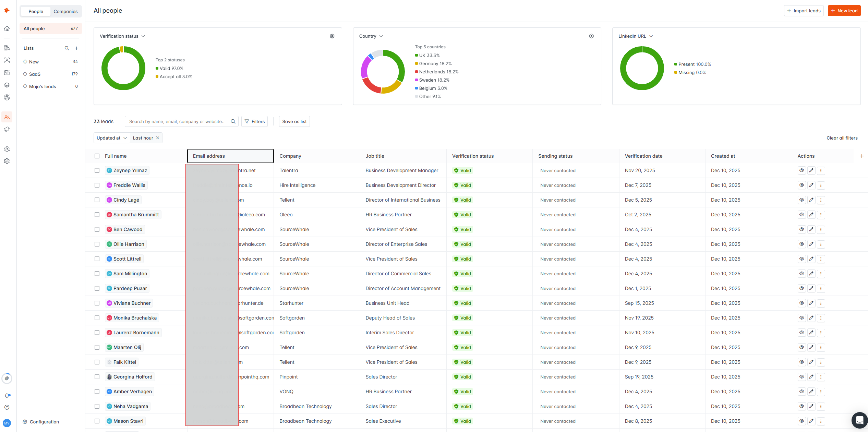Viewport: 868px width, 432px height.
Task: Toggle the select all leads checkbox
Action: [x=97, y=156]
